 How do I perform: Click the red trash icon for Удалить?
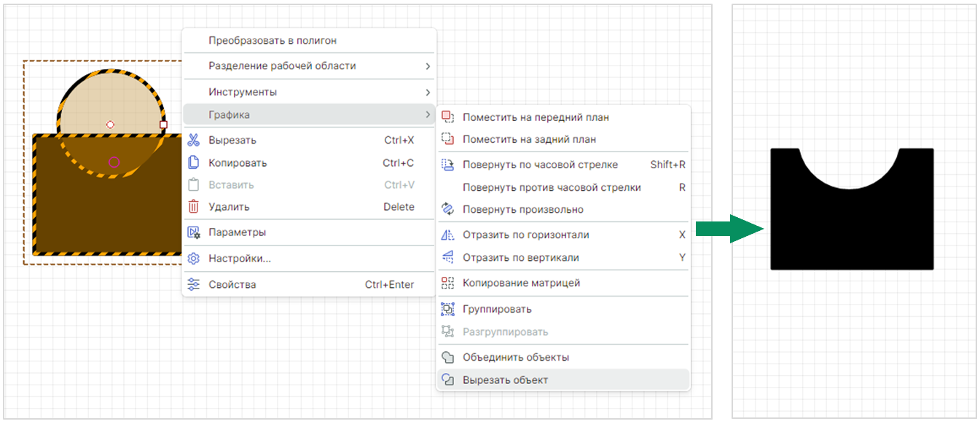tap(194, 207)
